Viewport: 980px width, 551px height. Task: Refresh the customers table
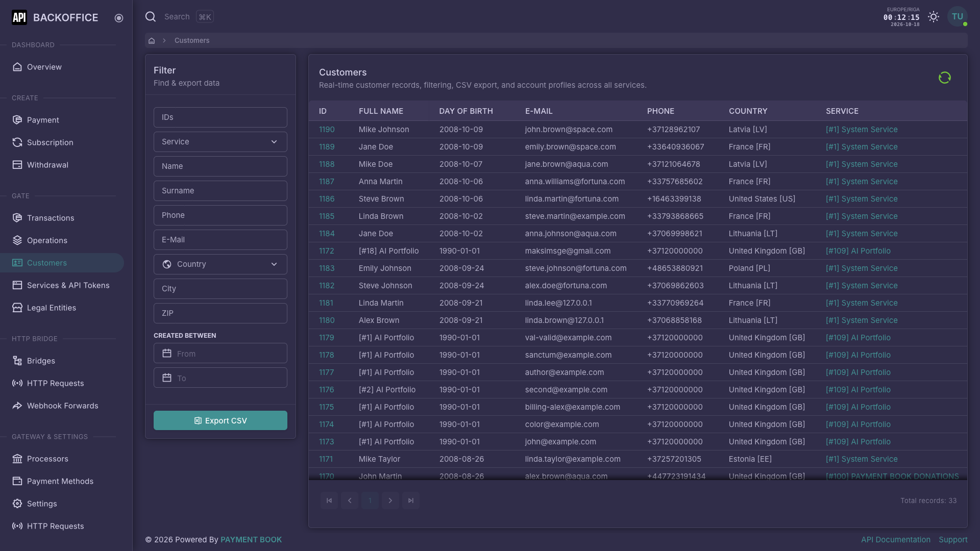[x=945, y=78]
